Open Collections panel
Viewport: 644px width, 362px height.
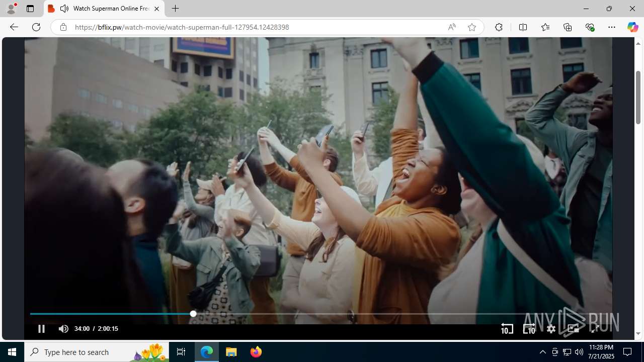568,27
